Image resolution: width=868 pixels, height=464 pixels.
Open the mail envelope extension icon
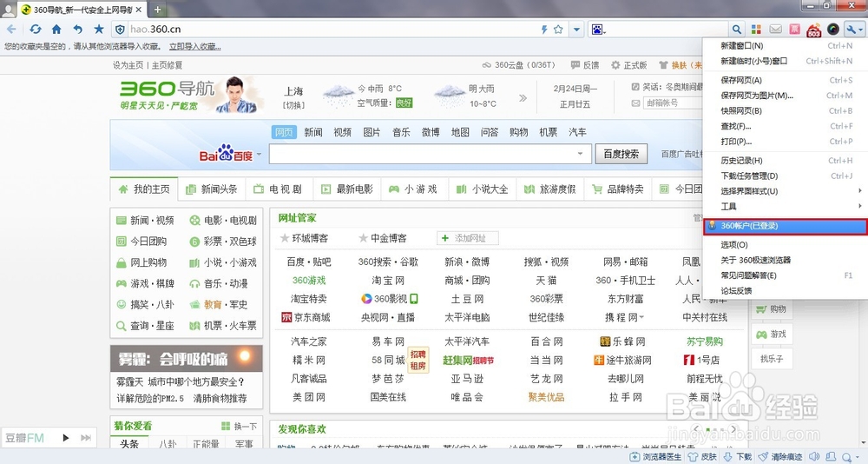point(775,30)
